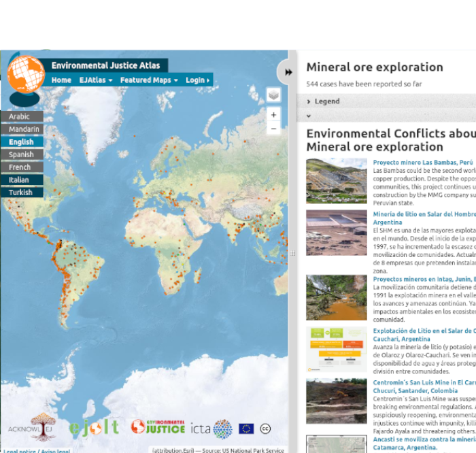Viewport: 476px width, 453px height.
Task: Click the San Luis Mine thumbnail
Action: (337, 401)
